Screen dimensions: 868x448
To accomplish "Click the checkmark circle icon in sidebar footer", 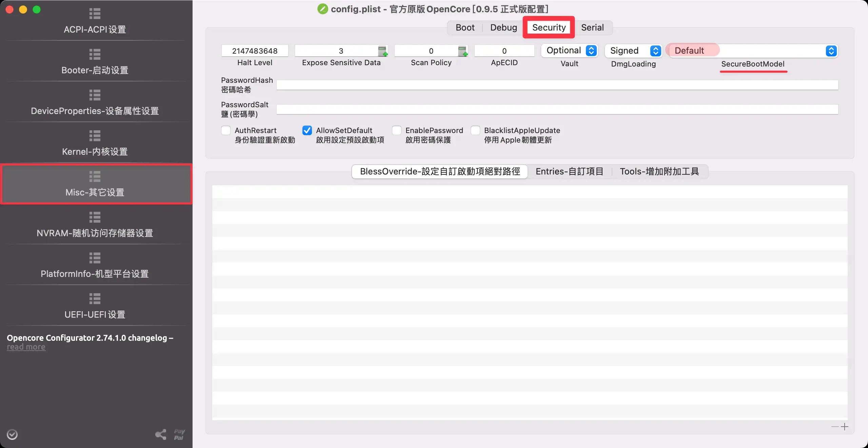I will point(12,434).
